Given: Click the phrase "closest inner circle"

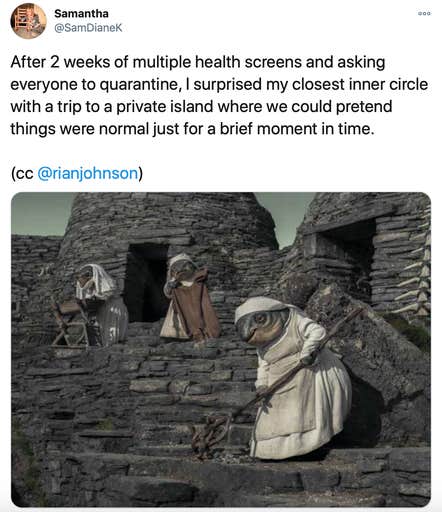Looking at the screenshot, I should pos(360,84).
